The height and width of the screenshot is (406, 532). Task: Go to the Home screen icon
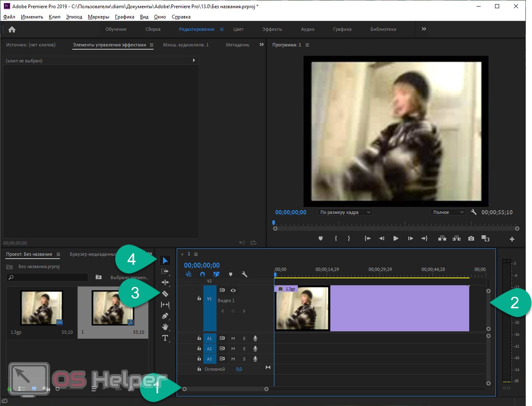[x=12, y=29]
